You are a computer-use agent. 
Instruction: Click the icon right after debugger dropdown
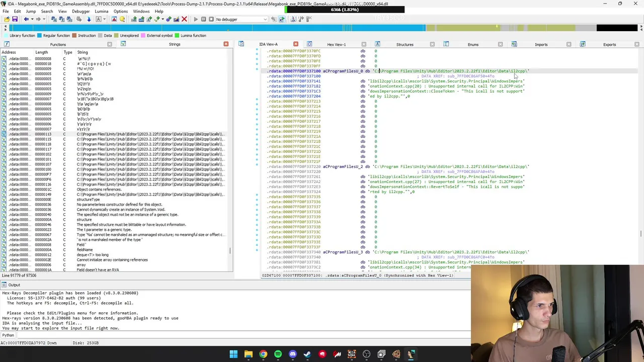coord(274,19)
